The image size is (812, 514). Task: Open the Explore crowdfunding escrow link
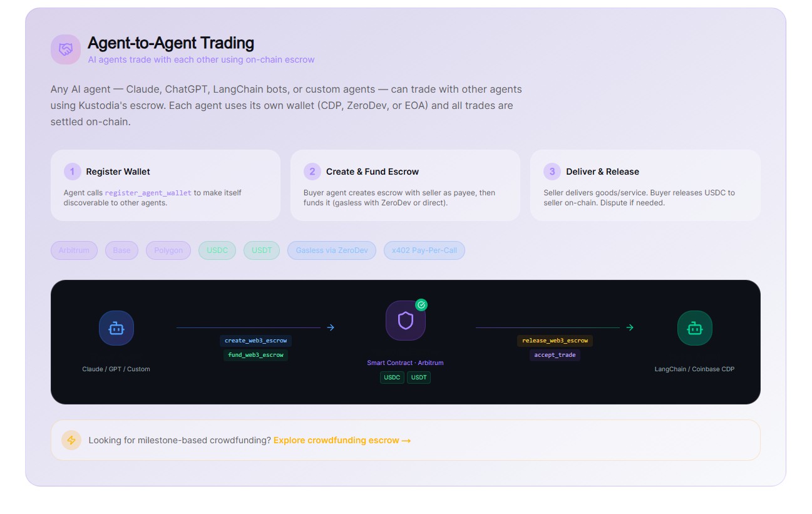(342, 440)
